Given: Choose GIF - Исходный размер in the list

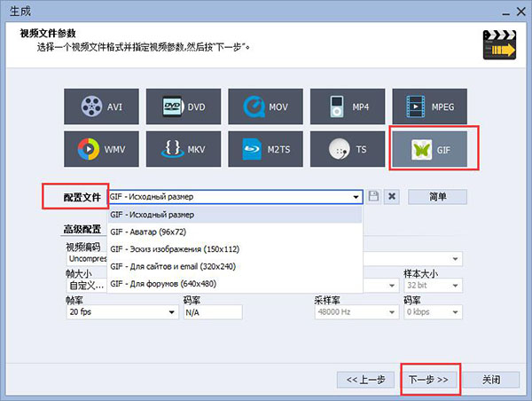Looking at the screenshot, I should [x=235, y=215].
